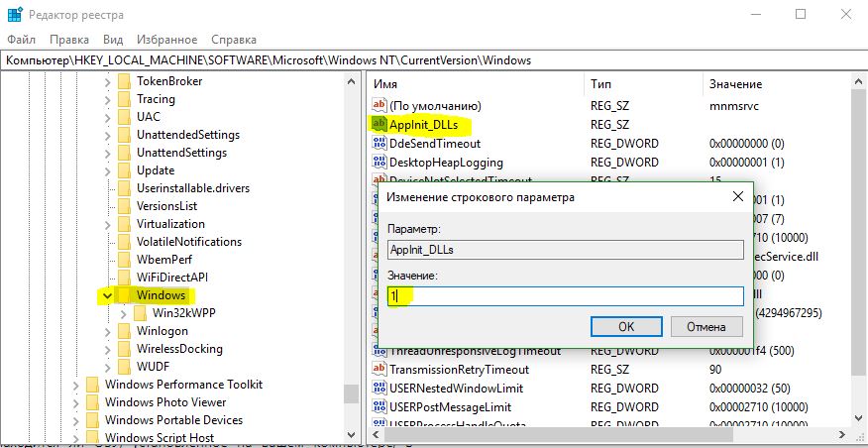This screenshot has width=868, height=448.
Task: Expand the Win32kWPP subkey
Action: [123, 313]
